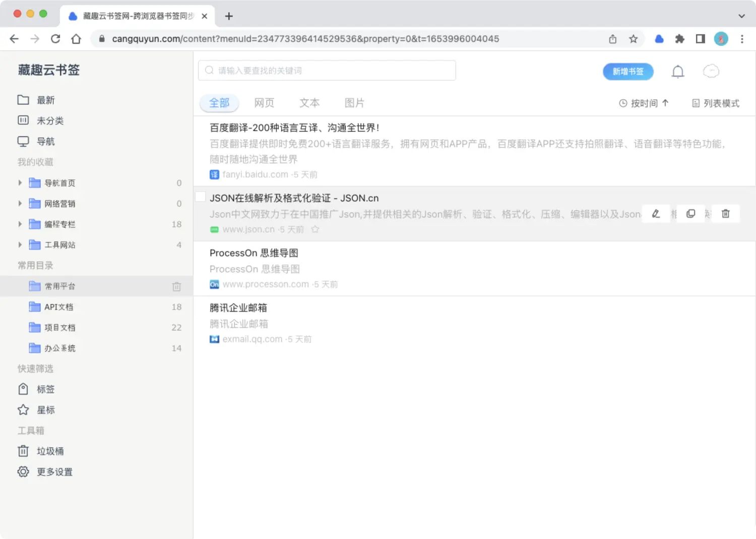The image size is (756, 539).
Task: Open the 垃圾桶 trash icon in sidebar
Action: tap(23, 451)
